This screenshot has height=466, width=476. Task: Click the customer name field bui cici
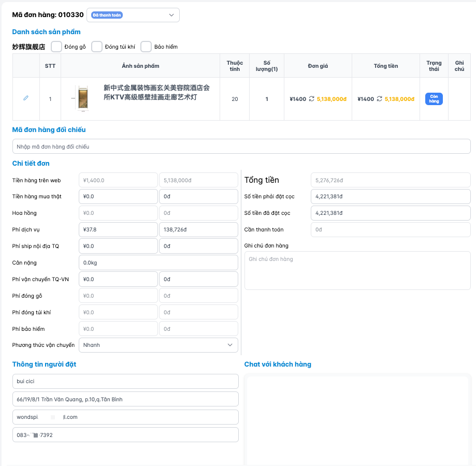[x=125, y=381]
